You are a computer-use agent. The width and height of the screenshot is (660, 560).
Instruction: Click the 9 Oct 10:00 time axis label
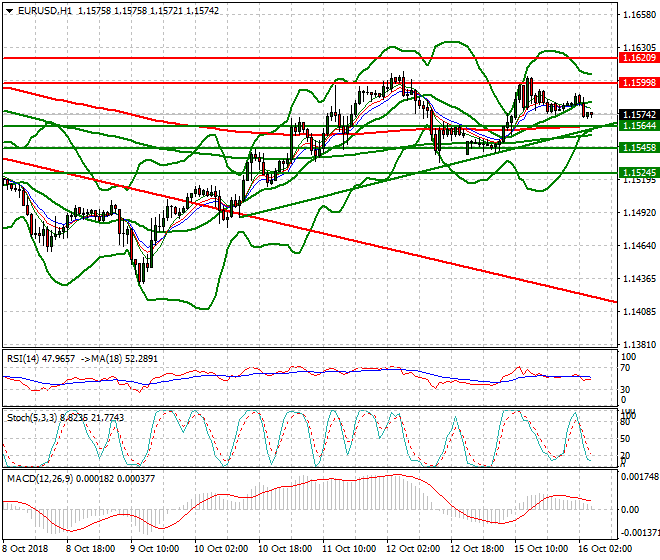coord(154,549)
